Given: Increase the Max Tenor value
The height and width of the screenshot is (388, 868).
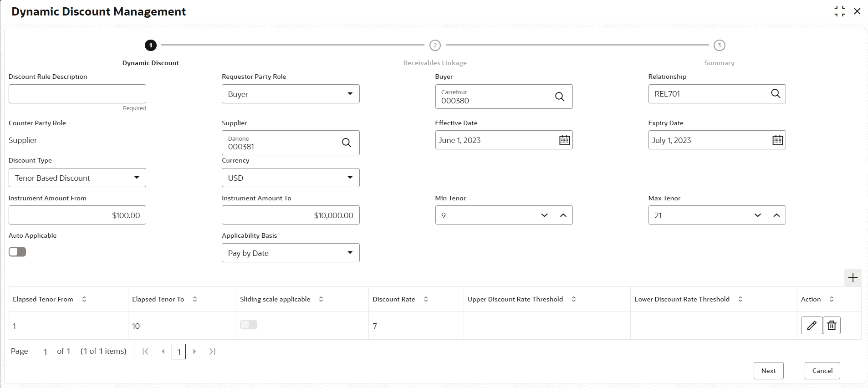Looking at the screenshot, I should pos(776,215).
